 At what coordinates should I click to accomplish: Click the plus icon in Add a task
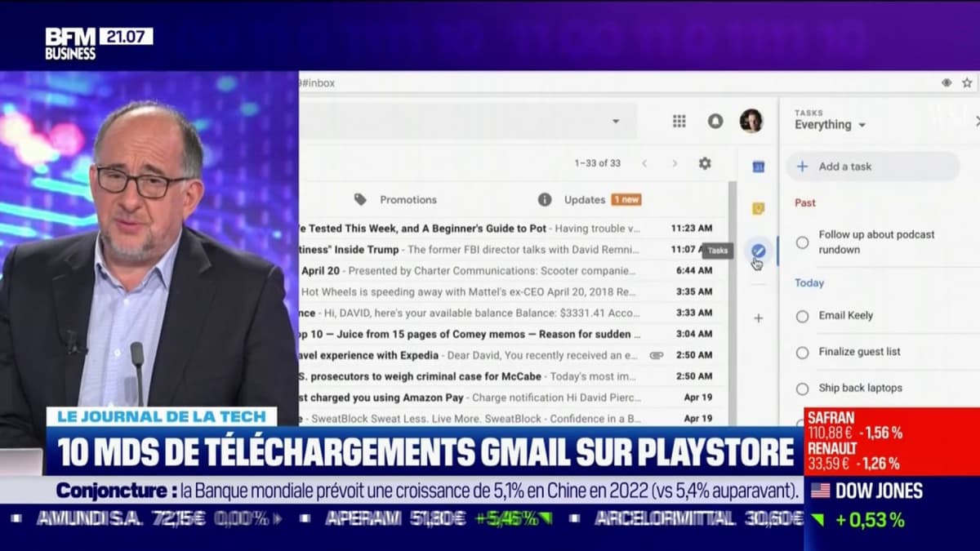(x=802, y=167)
